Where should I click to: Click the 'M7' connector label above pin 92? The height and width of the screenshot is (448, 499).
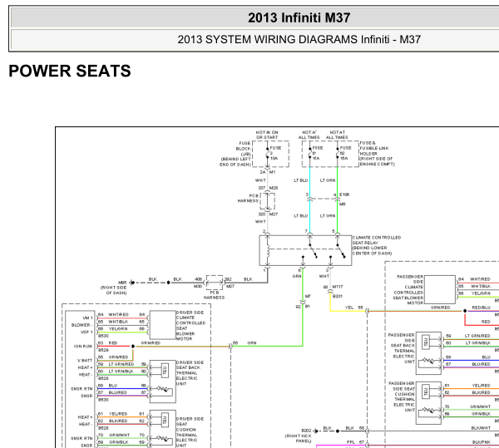click(x=308, y=297)
